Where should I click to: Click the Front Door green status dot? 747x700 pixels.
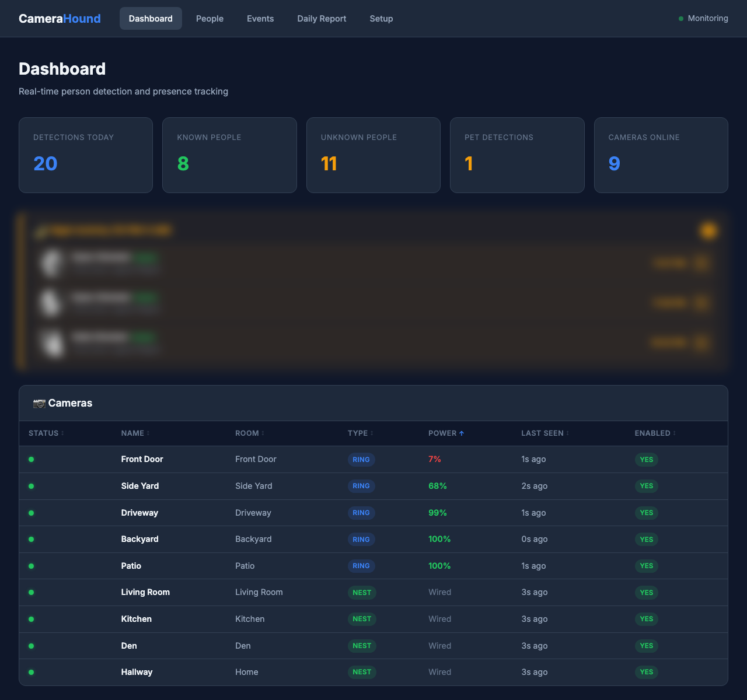click(32, 460)
